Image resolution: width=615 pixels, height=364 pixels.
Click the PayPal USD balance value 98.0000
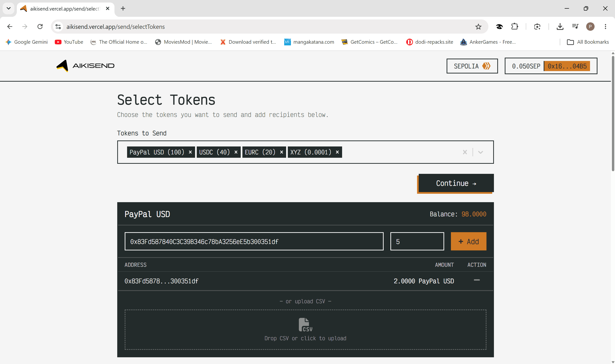pos(474,214)
